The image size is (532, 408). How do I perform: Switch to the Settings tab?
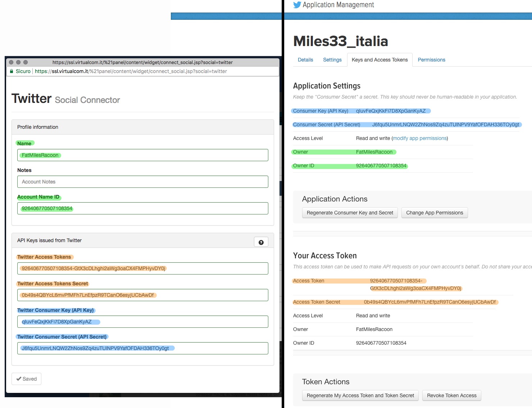pos(332,60)
